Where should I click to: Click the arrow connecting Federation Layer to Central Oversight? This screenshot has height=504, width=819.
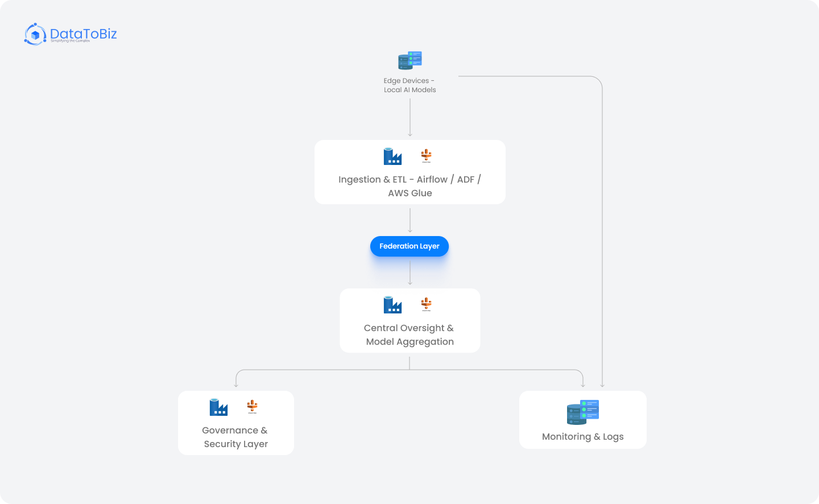(x=409, y=273)
